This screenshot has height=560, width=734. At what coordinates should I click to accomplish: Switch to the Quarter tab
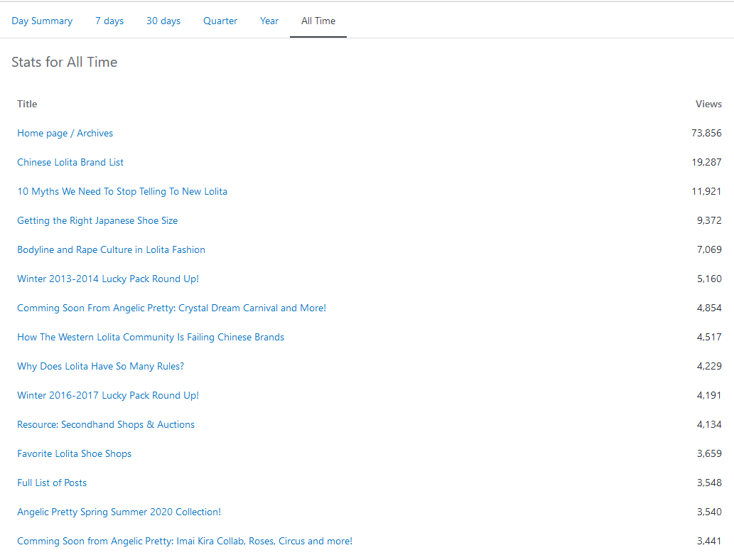pyautogui.click(x=220, y=21)
